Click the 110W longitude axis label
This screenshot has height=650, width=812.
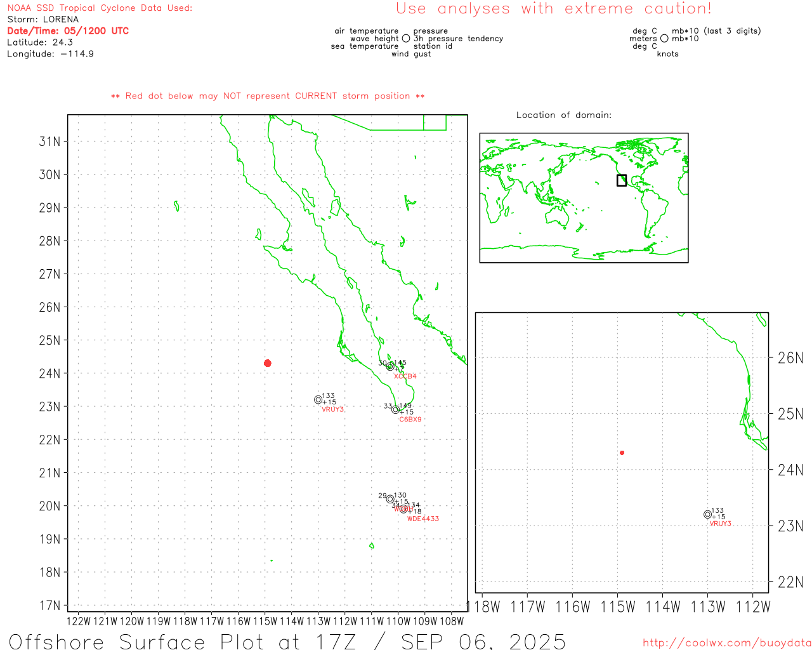point(398,621)
